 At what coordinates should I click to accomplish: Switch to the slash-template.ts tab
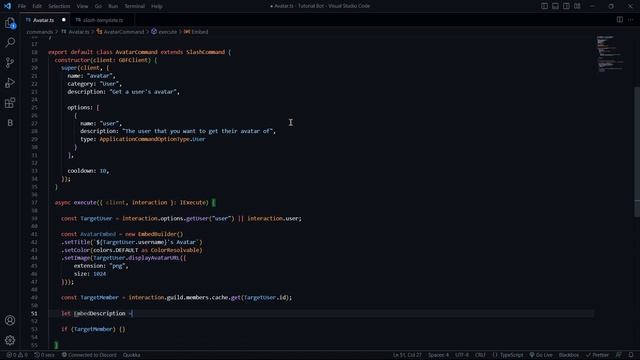103,20
